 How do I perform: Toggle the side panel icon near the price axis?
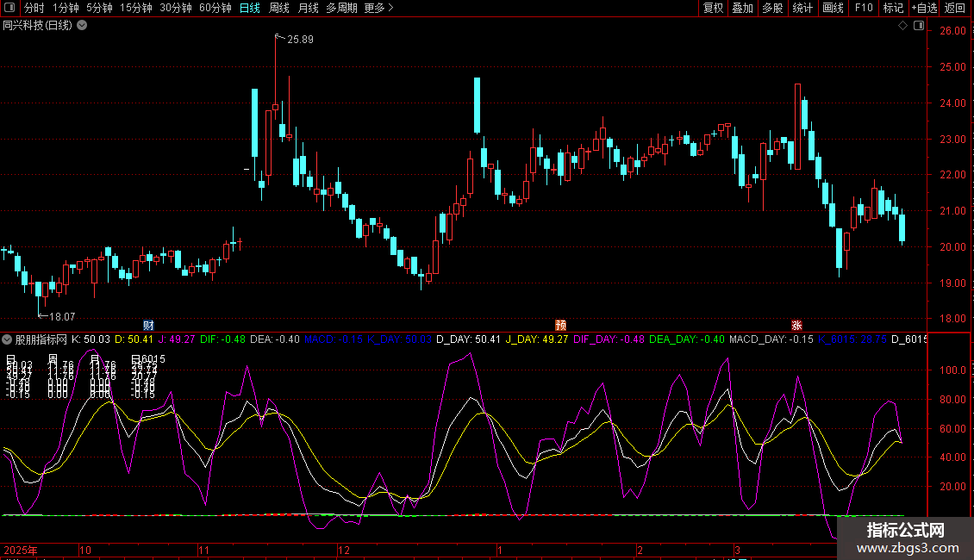click(918, 26)
